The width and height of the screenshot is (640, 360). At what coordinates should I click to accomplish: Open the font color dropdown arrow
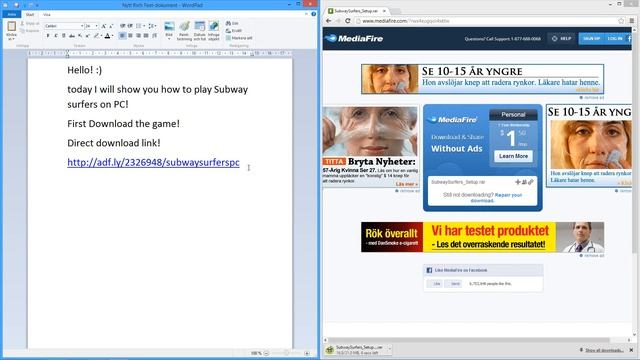pyautogui.click(x=113, y=36)
